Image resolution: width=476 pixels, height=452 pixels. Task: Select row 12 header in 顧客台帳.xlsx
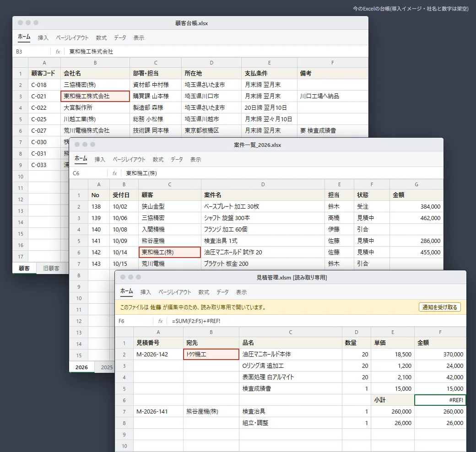[20, 199]
